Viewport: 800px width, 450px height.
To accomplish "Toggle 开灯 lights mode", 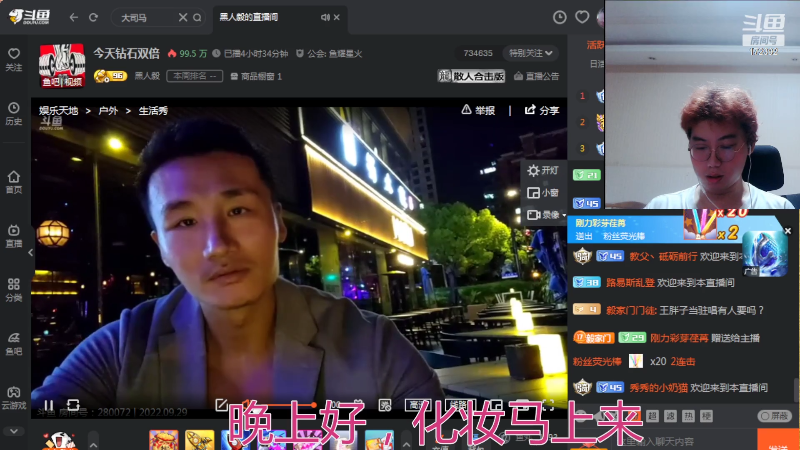I will (543, 170).
